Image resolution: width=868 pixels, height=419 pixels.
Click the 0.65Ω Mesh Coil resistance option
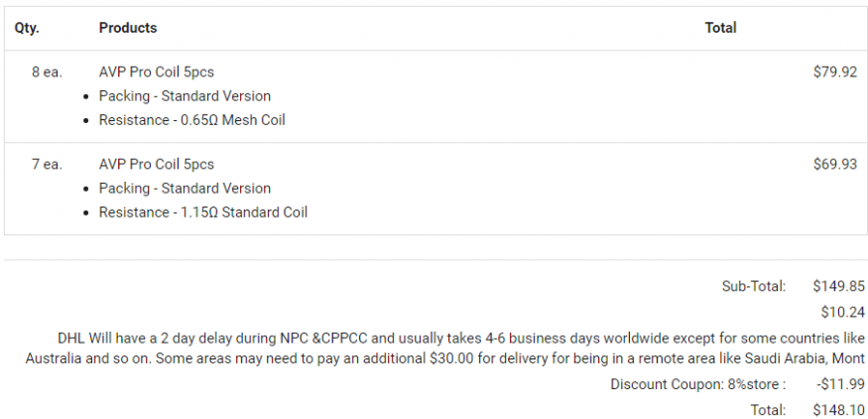click(x=192, y=120)
